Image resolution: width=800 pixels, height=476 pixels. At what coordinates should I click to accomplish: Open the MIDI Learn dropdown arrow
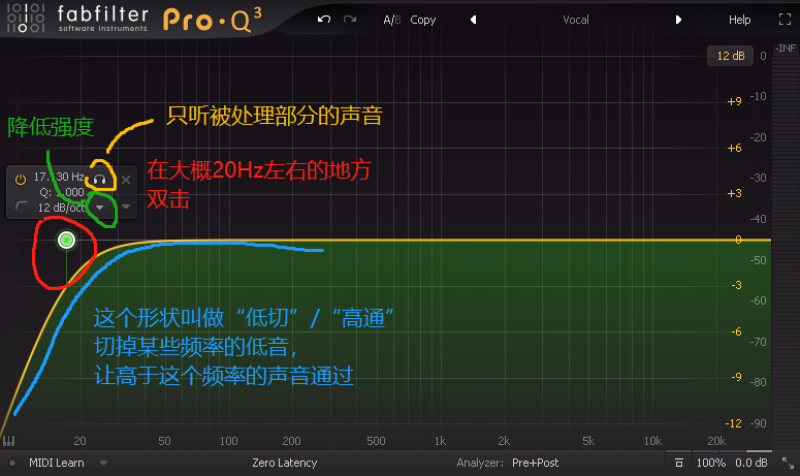tap(104, 463)
